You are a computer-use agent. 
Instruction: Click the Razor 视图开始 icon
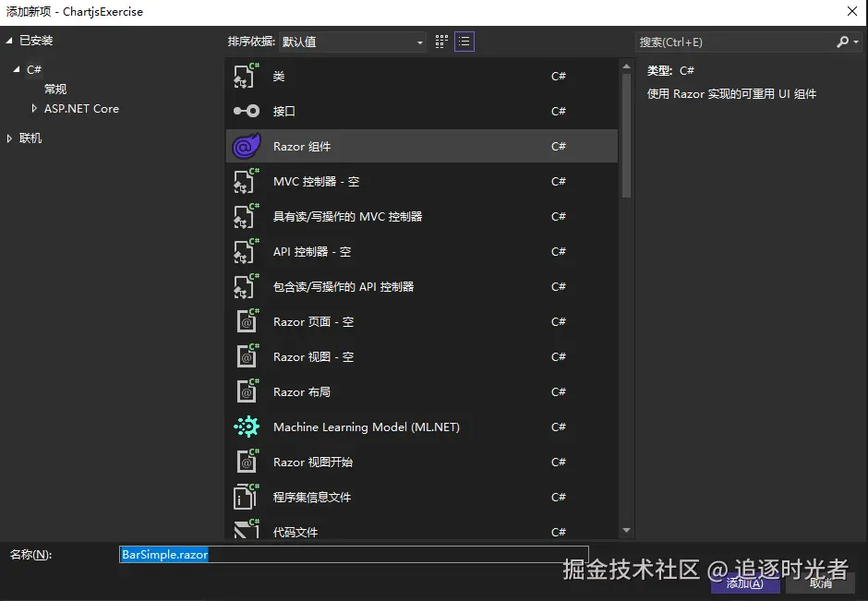pos(247,463)
